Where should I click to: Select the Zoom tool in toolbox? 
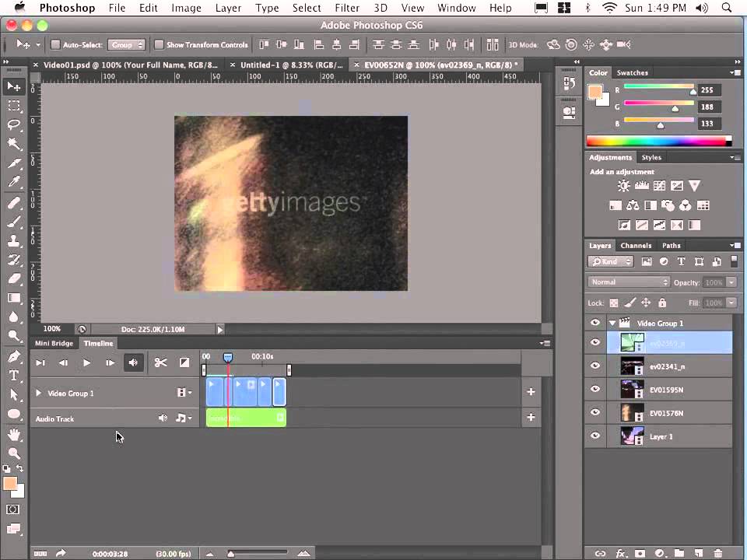pos(14,453)
